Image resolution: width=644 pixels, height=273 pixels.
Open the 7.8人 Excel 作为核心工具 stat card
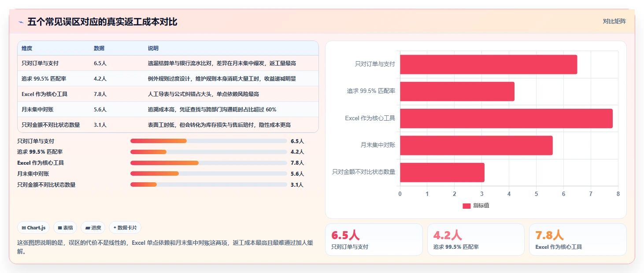pos(577,240)
